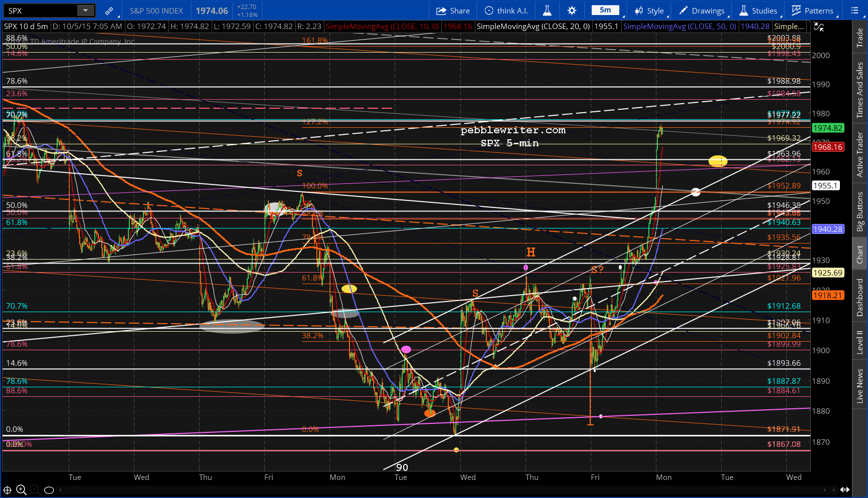This screenshot has width=868, height=498.
Task: Click the 5m timeframe button
Action: pos(605,11)
